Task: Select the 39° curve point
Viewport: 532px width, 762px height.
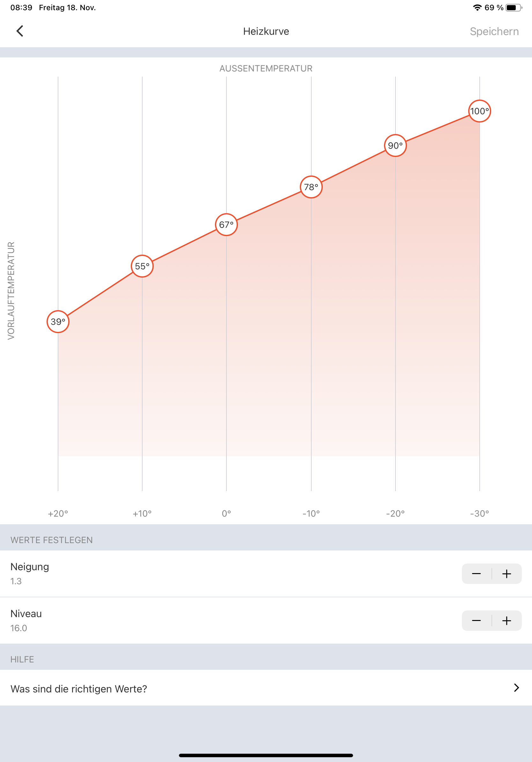Action: coord(58,322)
